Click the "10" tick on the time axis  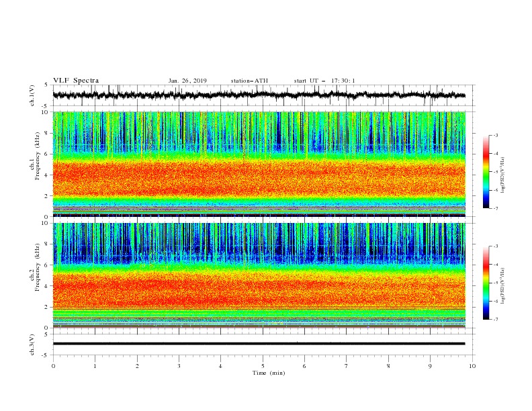(472, 366)
